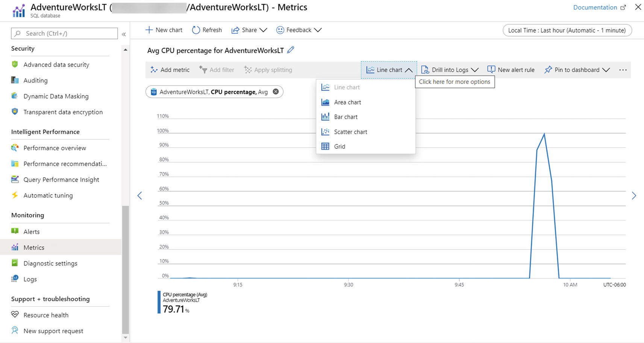The width and height of the screenshot is (644, 343).
Task: Click the Auditing icon in sidebar
Action: coord(15,80)
